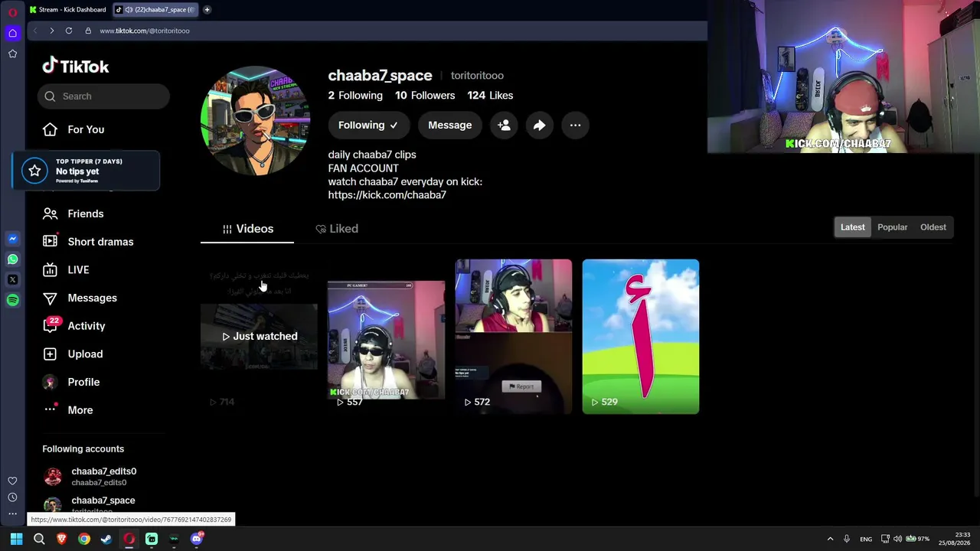Open Streamlabs app from the taskbar
The width and height of the screenshot is (980, 551).
tap(152, 539)
